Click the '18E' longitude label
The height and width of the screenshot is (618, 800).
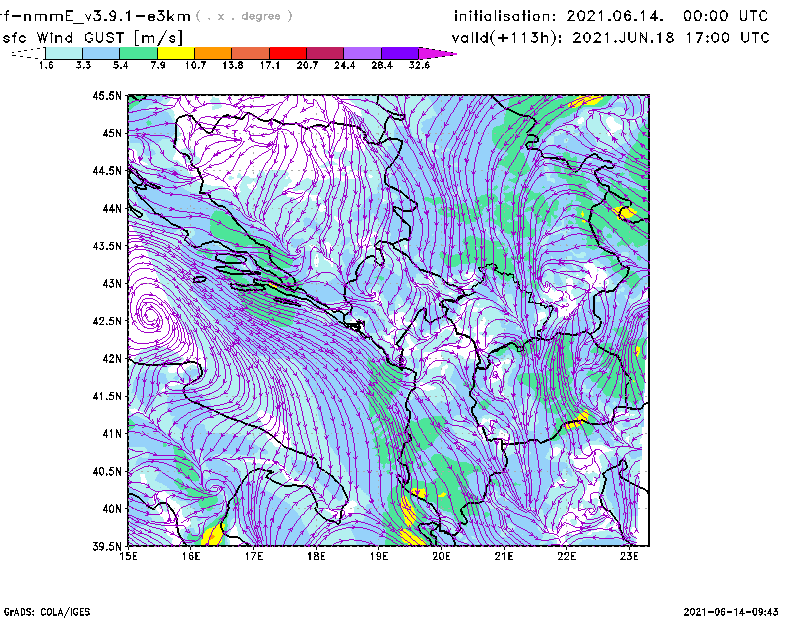316,556
